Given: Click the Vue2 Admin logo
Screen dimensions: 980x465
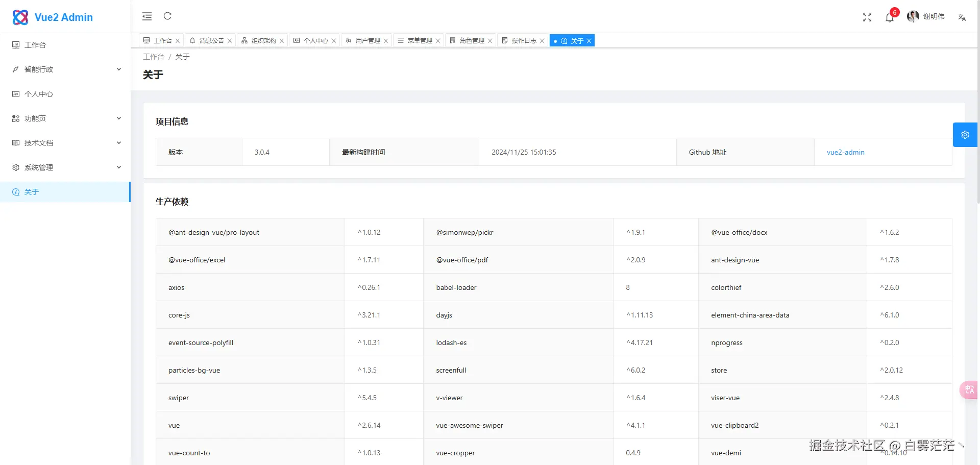Looking at the screenshot, I should coord(53,17).
